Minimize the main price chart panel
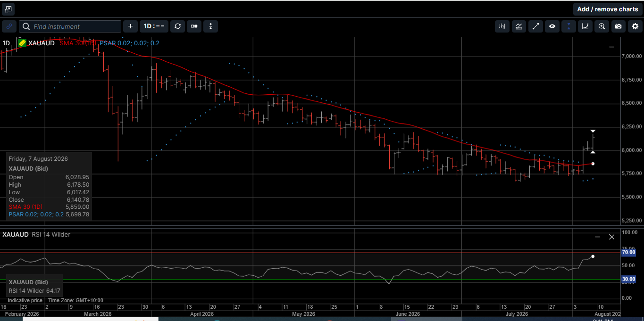Screen dimensions: 644x321 pos(611,47)
